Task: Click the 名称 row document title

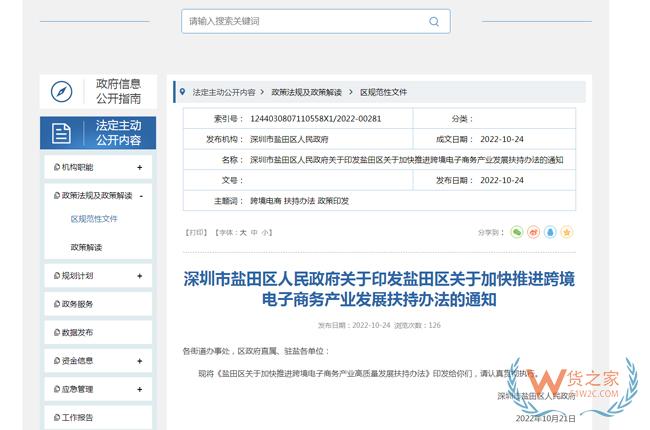Action: [406, 160]
